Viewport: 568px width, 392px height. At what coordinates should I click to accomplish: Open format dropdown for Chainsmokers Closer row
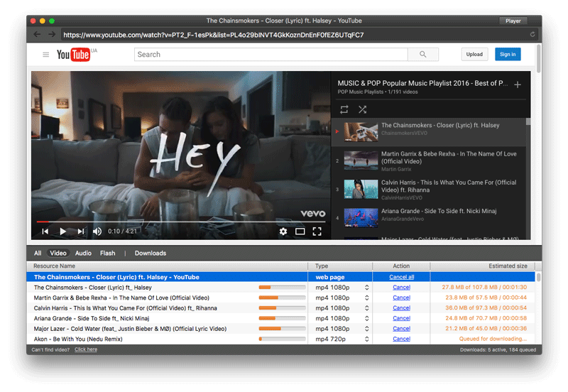click(x=367, y=288)
